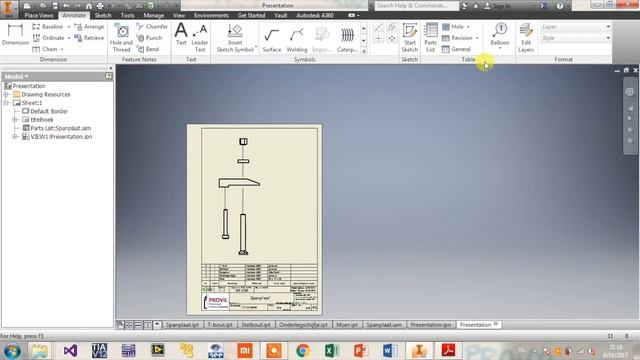Switch to the Environments ribbon tab
Screen dimensions: 640x360
(x=211, y=15)
